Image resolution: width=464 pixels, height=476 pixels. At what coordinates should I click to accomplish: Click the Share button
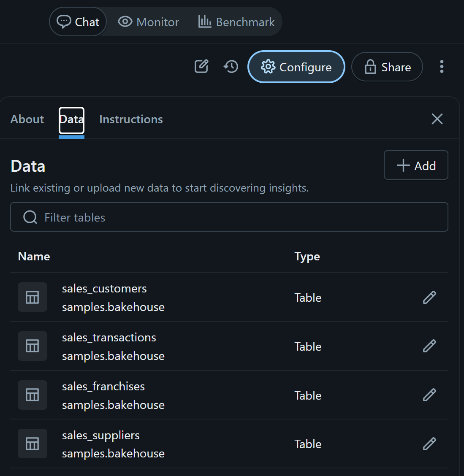(x=387, y=67)
